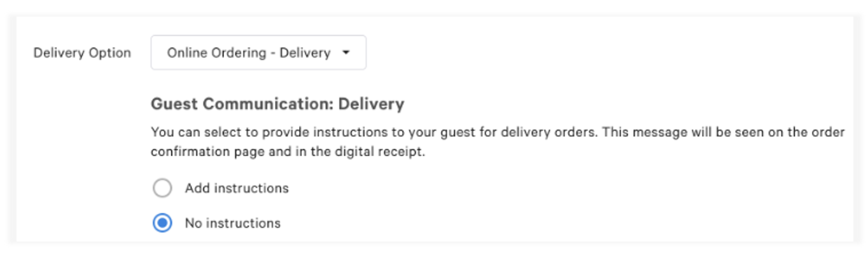Click the 'Online Ordering - Delivery' selected value
Image resolution: width=868 pixels, height=255 pixels.
click(x=248, y=53)
